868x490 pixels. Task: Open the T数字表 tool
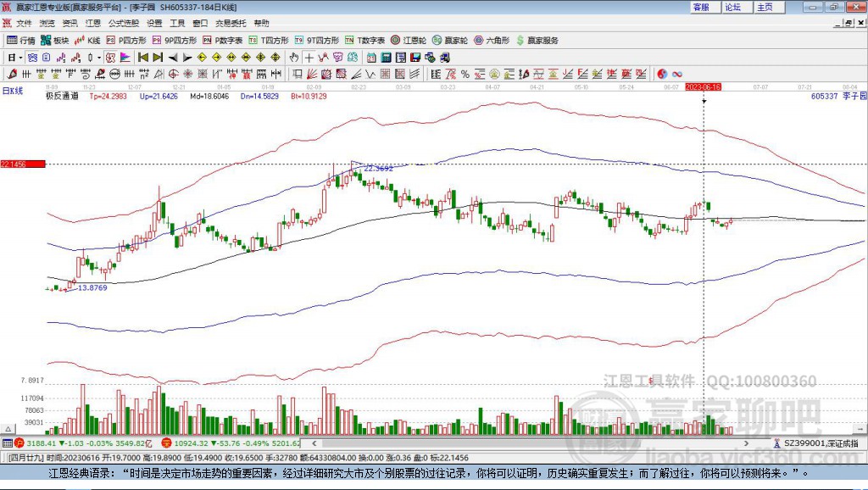pos(364,41)
